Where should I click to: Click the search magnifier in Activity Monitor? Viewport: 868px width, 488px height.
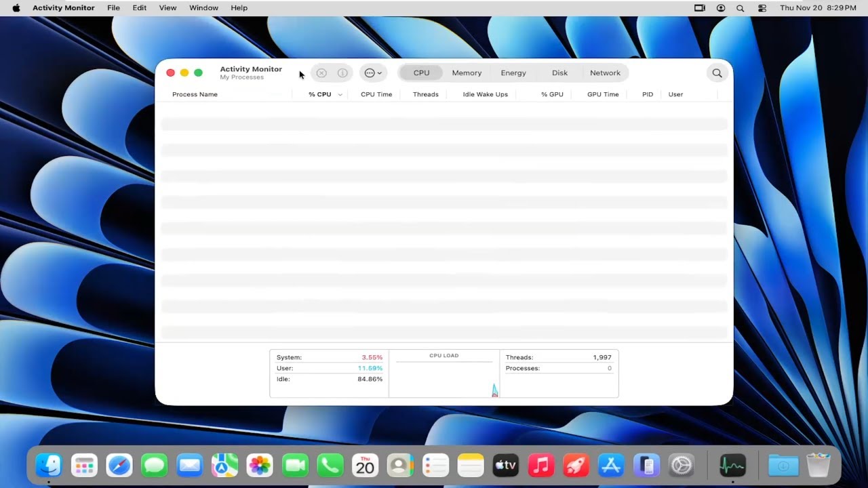717,73
